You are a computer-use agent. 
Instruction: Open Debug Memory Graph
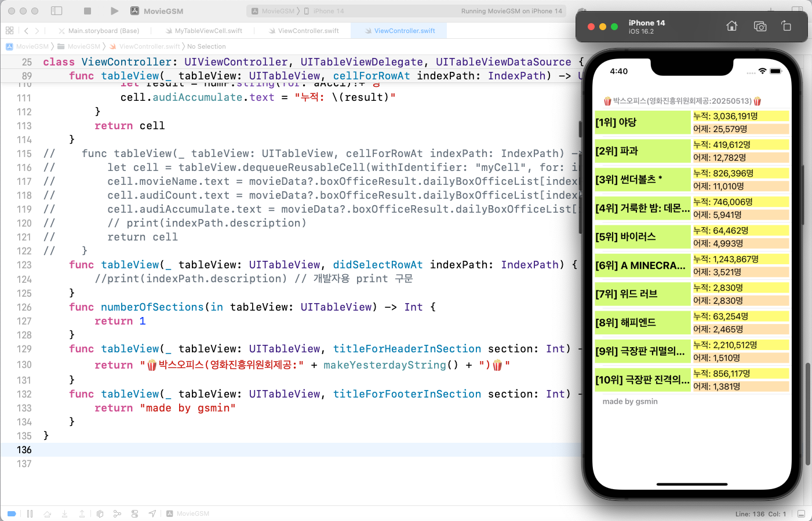117,513
